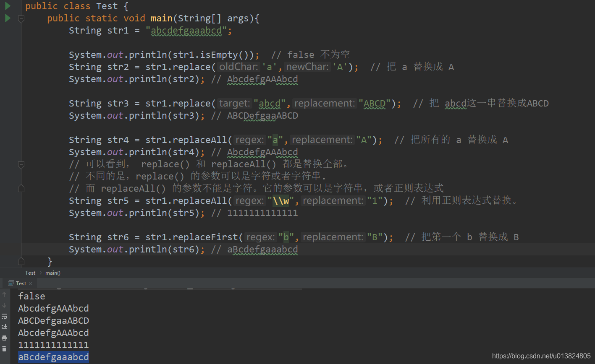
Task: Toggle soft-wrap in Run console
Action: point(4,316)
